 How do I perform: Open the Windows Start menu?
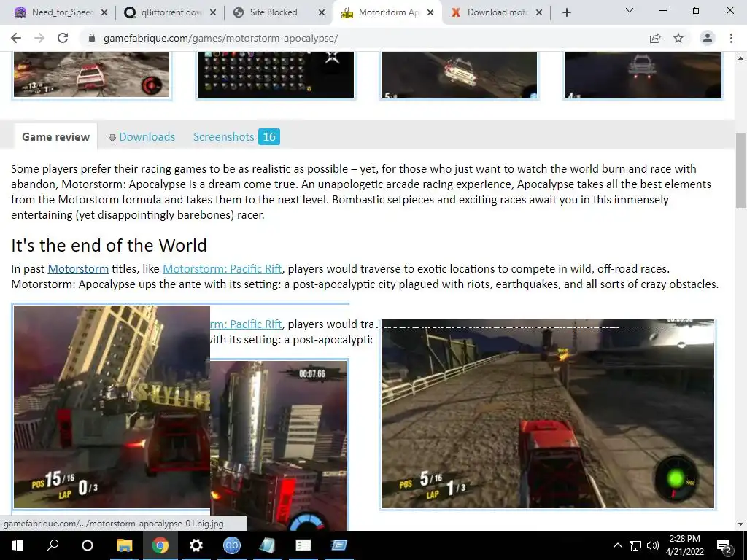[x=18, y=545]
